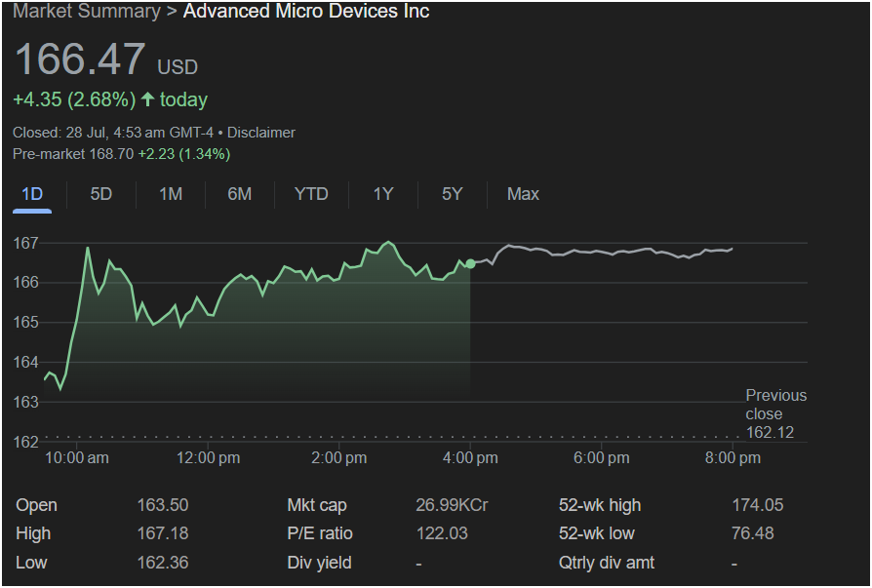872x588 pixels.
Task: Click the USD currency label
Action: tap(178, 68)
